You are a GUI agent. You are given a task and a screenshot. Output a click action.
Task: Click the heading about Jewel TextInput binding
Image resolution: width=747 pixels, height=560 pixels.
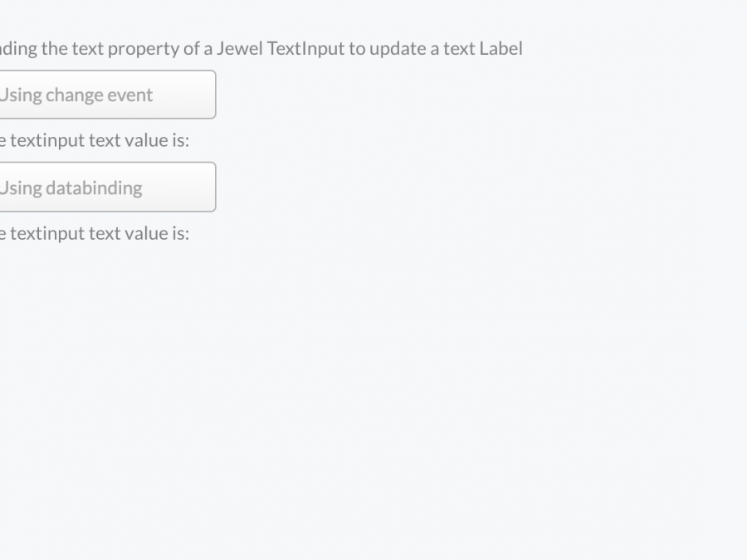(x=261, y=48)
